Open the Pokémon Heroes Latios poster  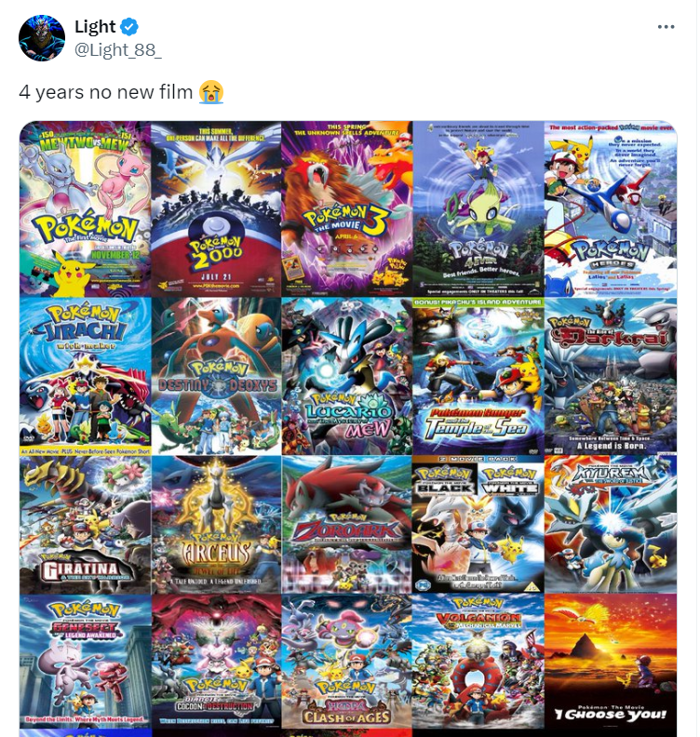click(611, 208)
